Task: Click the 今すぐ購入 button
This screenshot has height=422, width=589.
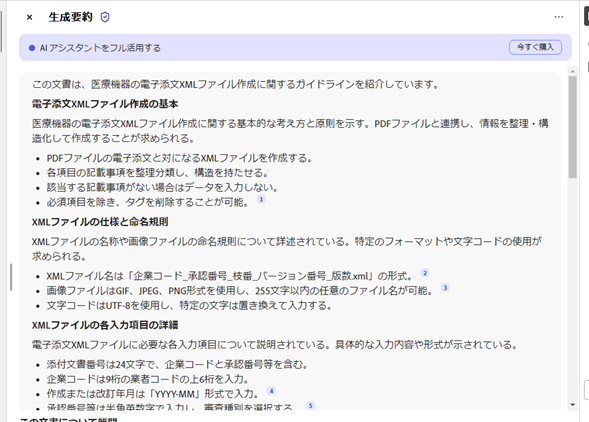Action: pos(535,47)
